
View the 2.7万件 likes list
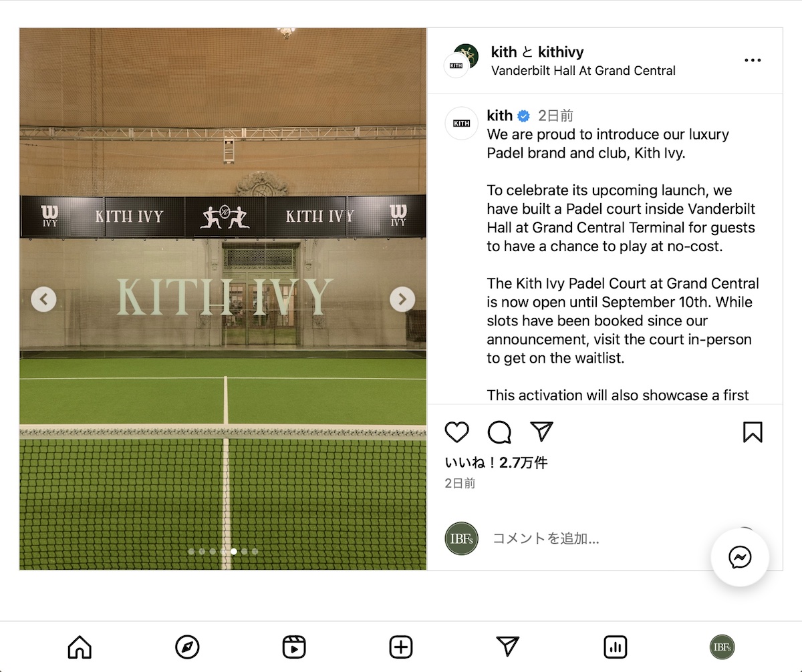point(497,462)
